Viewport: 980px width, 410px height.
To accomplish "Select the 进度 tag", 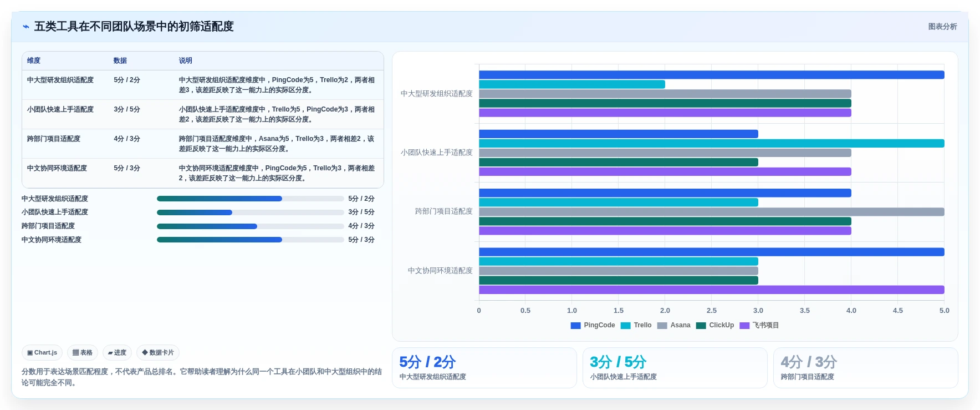I will [x=117, y=352].
